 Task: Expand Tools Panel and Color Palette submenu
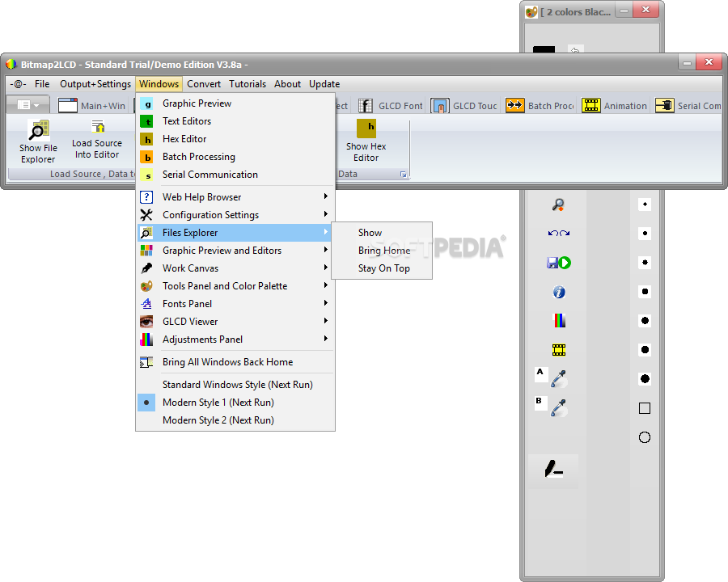click(x=235, y=286)
